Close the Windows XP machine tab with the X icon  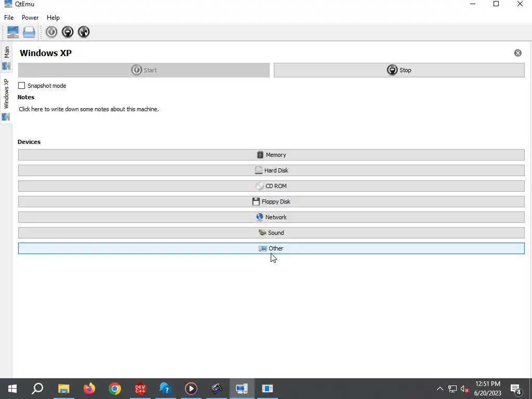(x=518, y=53)
